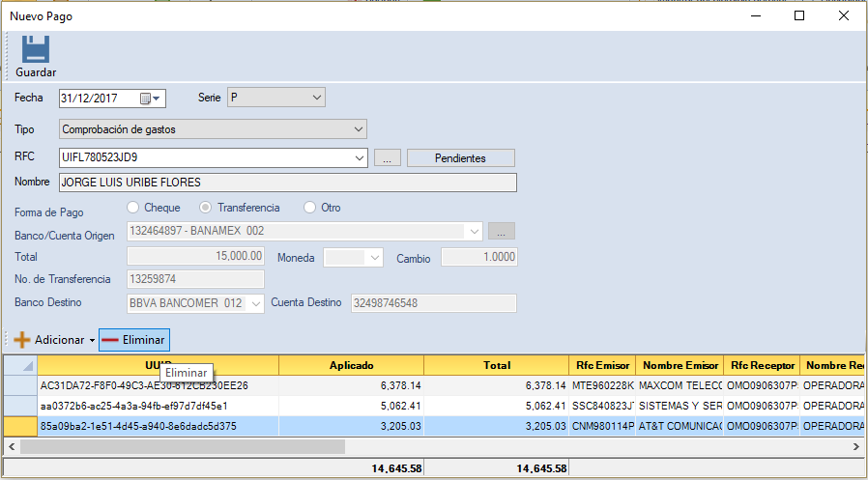The image size is (868, 480).
Task: Click the ellipsis button next to RFC
Action: [386, 158]
